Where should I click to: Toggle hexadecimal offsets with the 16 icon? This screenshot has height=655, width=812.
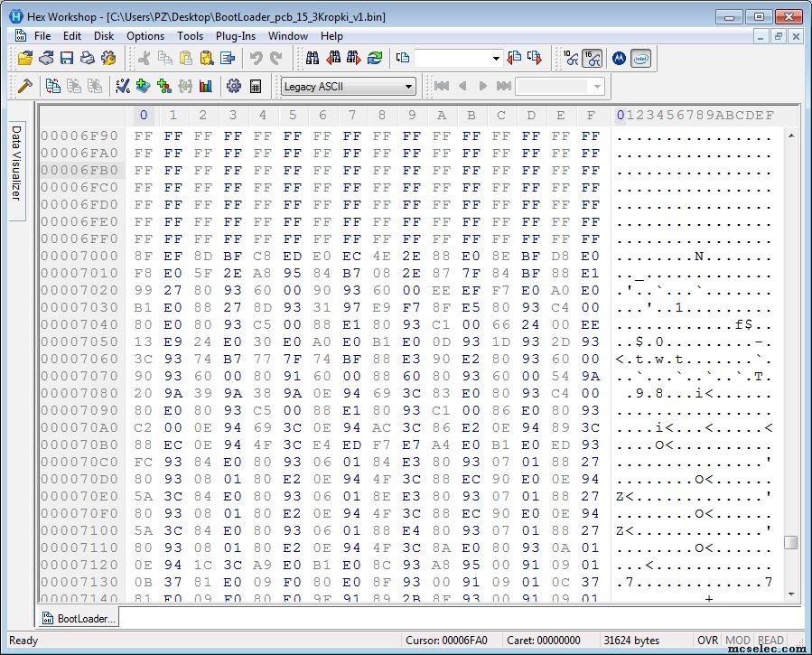(x=592, y=58)
